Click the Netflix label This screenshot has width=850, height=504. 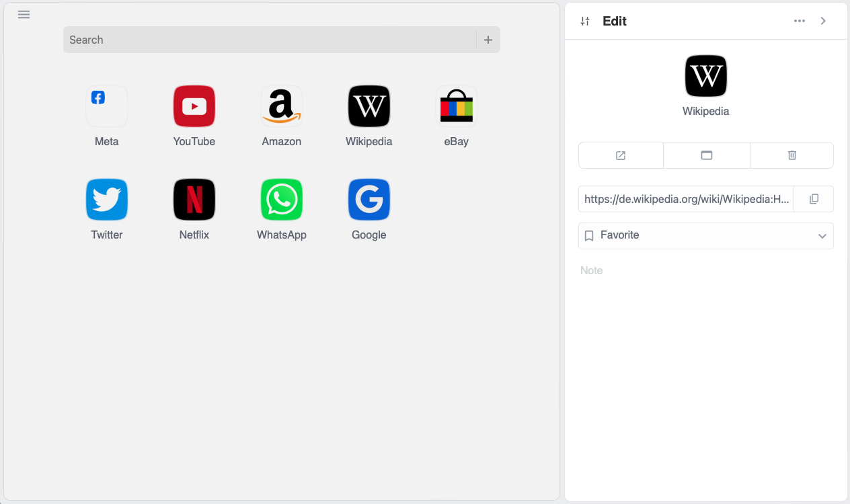[194, 235]
